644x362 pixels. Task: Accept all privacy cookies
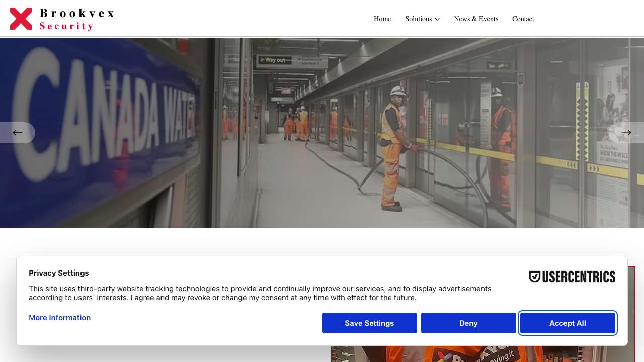568,323
